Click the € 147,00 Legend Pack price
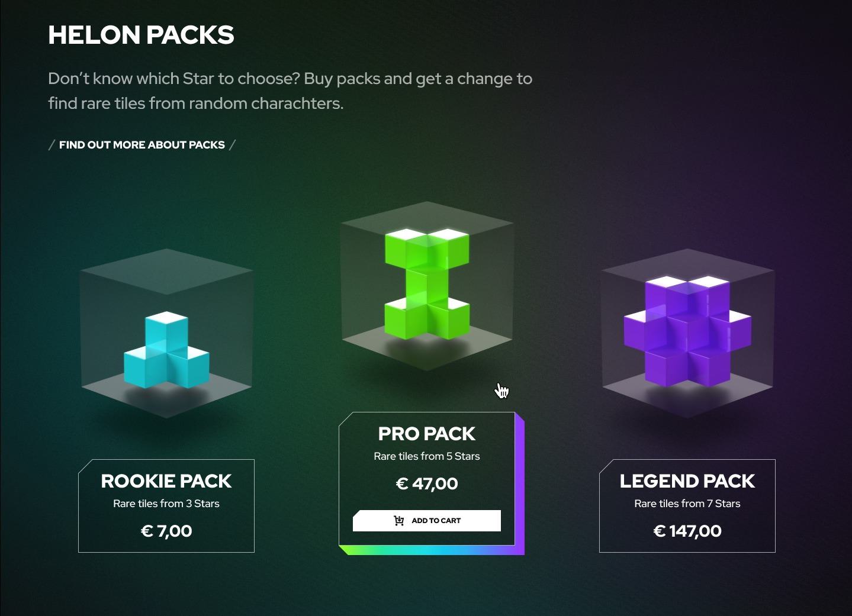 tap(687, 531)
